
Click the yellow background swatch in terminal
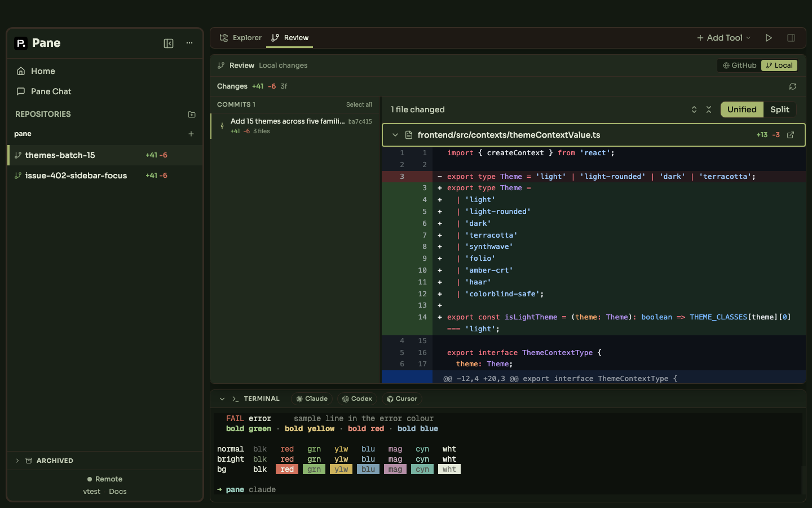[x=341, y=470]
